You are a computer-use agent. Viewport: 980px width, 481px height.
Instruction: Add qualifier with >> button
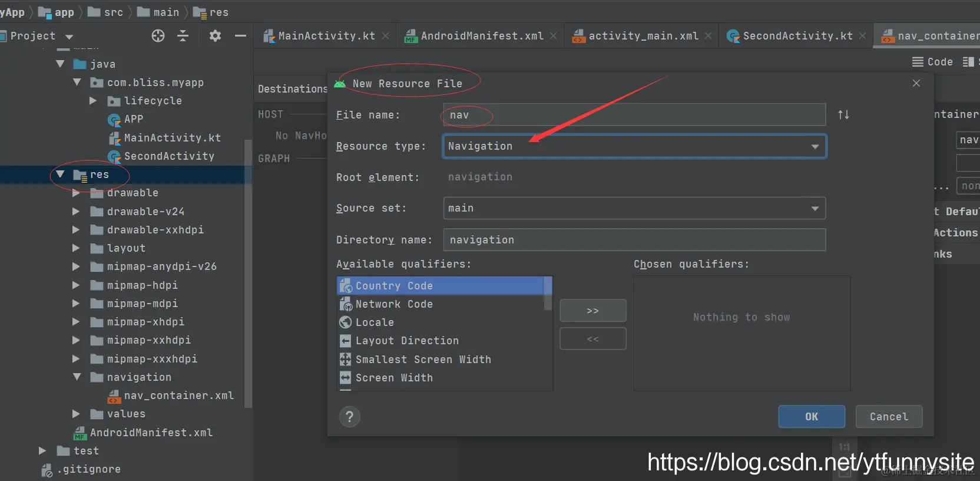[x=592, y=311]
